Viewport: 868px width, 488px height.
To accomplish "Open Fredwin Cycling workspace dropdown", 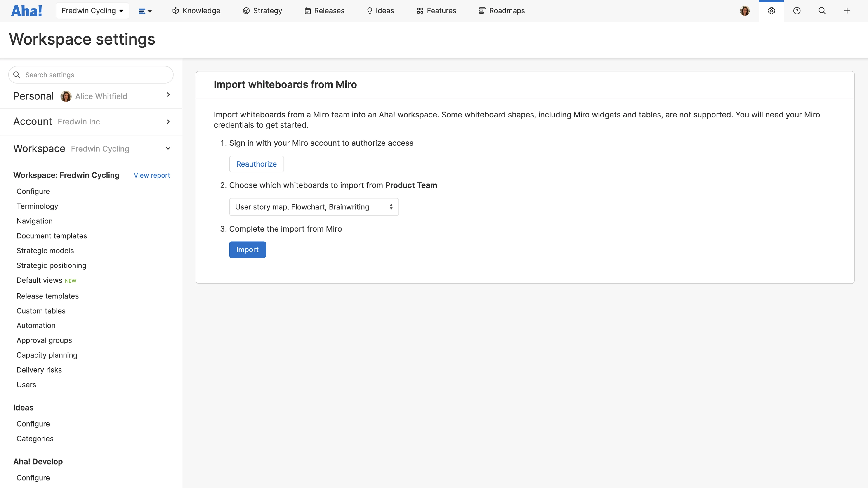I will click(x=92, y=11).
